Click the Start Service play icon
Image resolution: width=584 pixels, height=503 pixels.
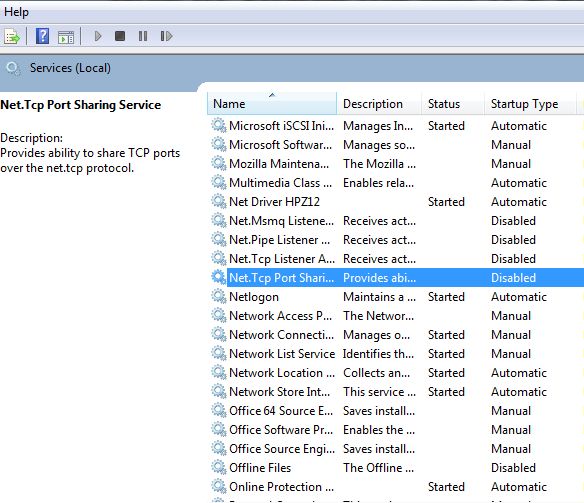(x=98, y=36)
